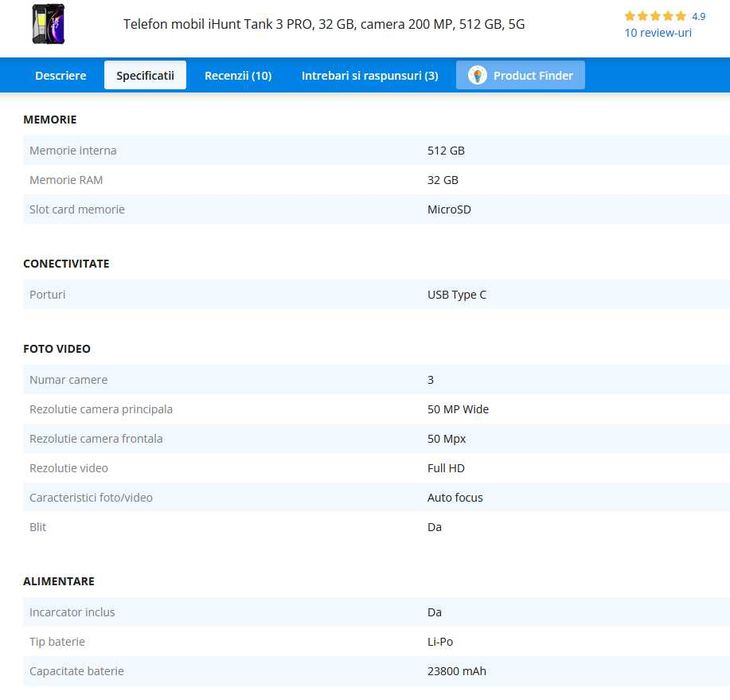Click the Blit label
Image resolution: width=730 pixels, height=700 pixels.
tap(38, 527)
